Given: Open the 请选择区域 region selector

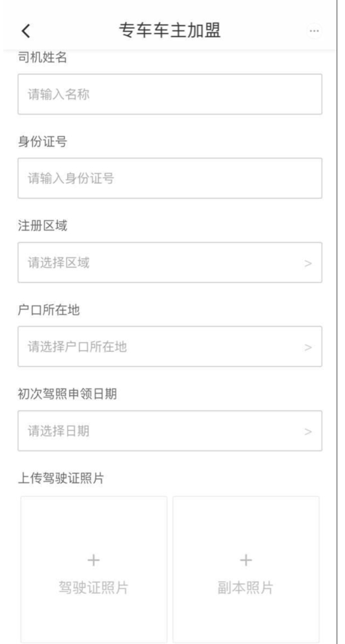Looking at the screenshot, I should [x=170, y=262].
